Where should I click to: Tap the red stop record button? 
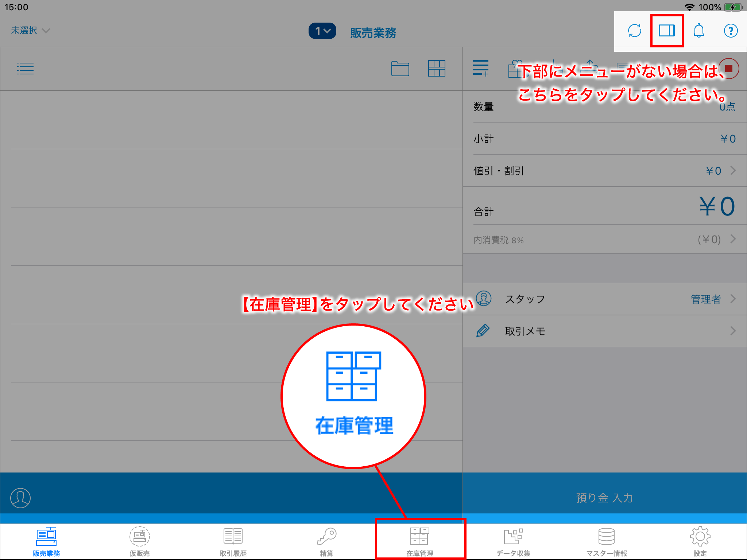(x=729, y=69)
